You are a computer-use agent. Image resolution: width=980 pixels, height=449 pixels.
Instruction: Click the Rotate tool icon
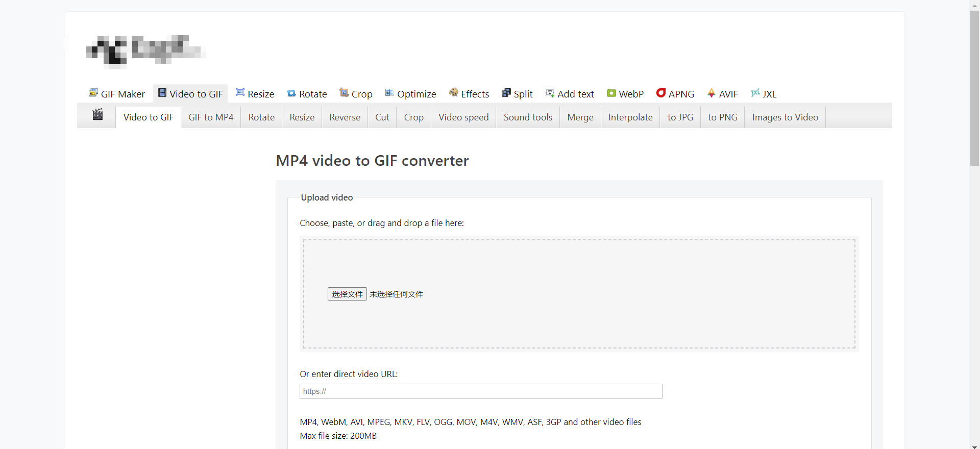[x=291, y=93]
